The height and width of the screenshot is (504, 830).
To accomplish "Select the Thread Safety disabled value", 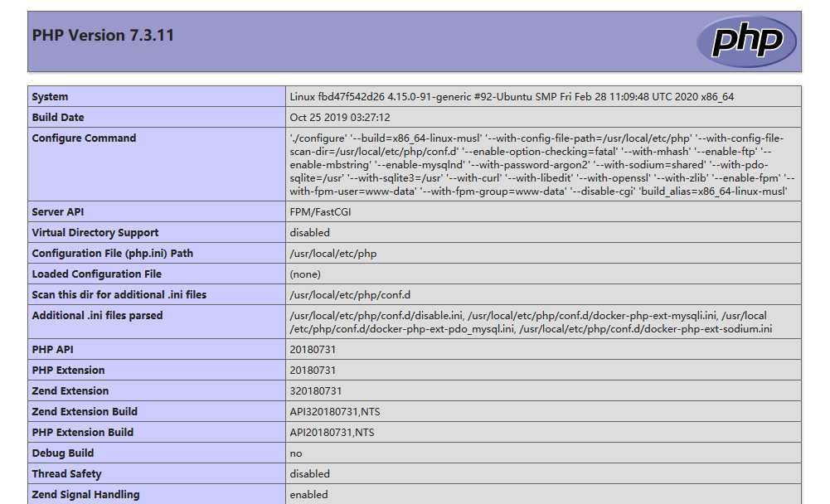I will pyautogui.click(x=309, y=474).
